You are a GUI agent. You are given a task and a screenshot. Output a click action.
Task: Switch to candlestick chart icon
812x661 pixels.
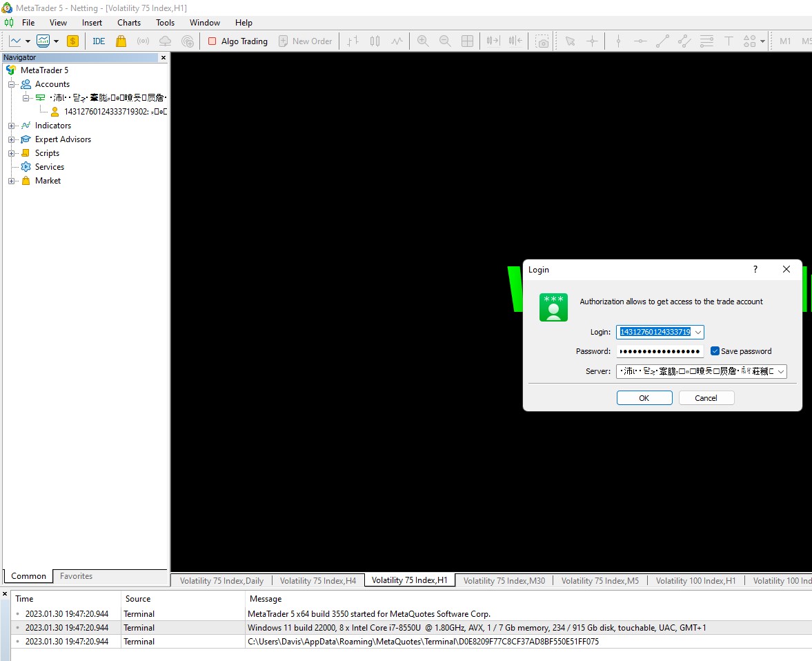click(375, 41)
